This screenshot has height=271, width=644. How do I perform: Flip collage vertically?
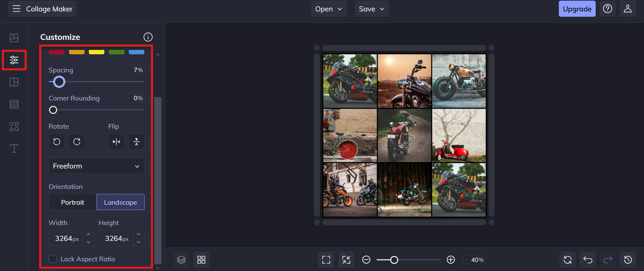[x=137, y=142]
